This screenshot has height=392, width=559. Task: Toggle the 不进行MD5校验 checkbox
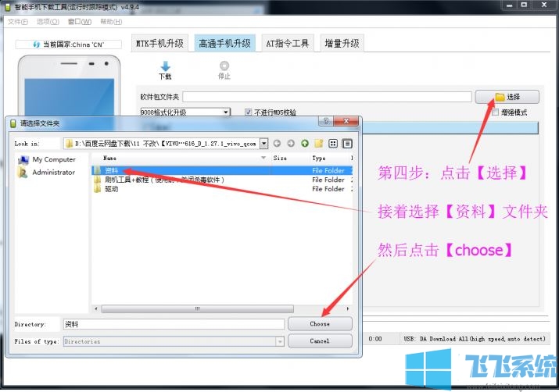point(249,112)
